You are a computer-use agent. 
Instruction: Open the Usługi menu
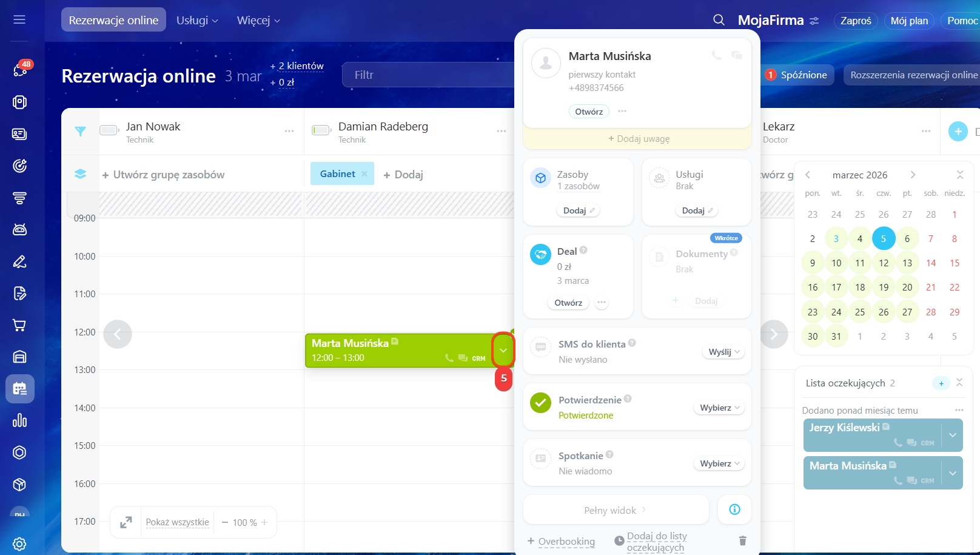tap(196, 20)
